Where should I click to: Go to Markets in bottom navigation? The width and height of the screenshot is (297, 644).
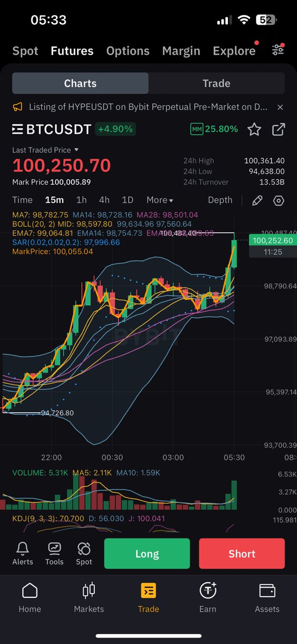[89, 598]
